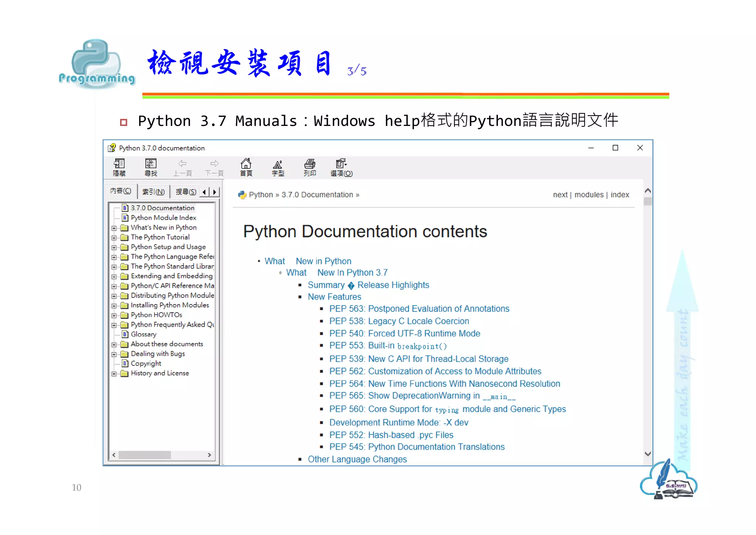Select 'Installing Python Modules' tree row
756x535 pixels.
point(170,305)
